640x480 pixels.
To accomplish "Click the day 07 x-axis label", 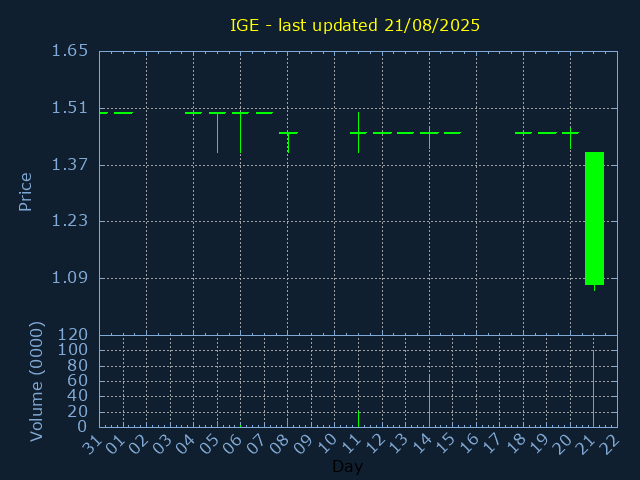I will click(258, 444).
